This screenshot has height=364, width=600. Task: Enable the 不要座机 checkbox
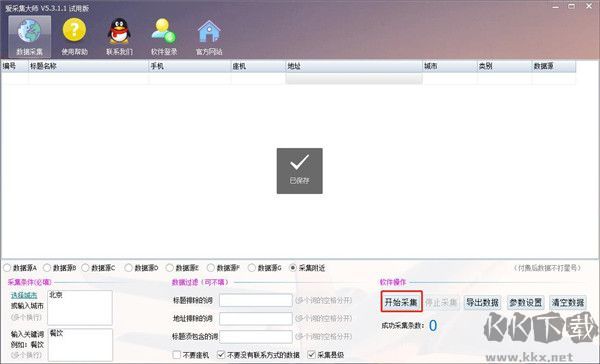coord(176,355)
